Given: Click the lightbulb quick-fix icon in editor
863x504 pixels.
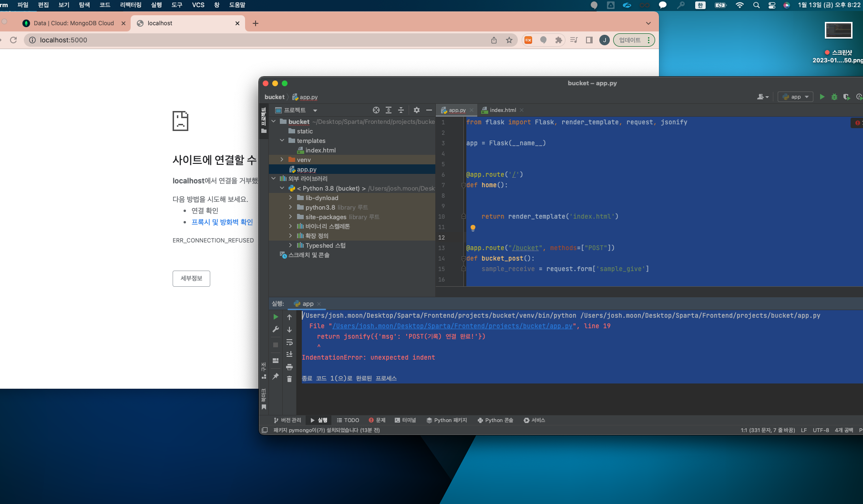Looking at the screenshot, I should tap(473, 228).
